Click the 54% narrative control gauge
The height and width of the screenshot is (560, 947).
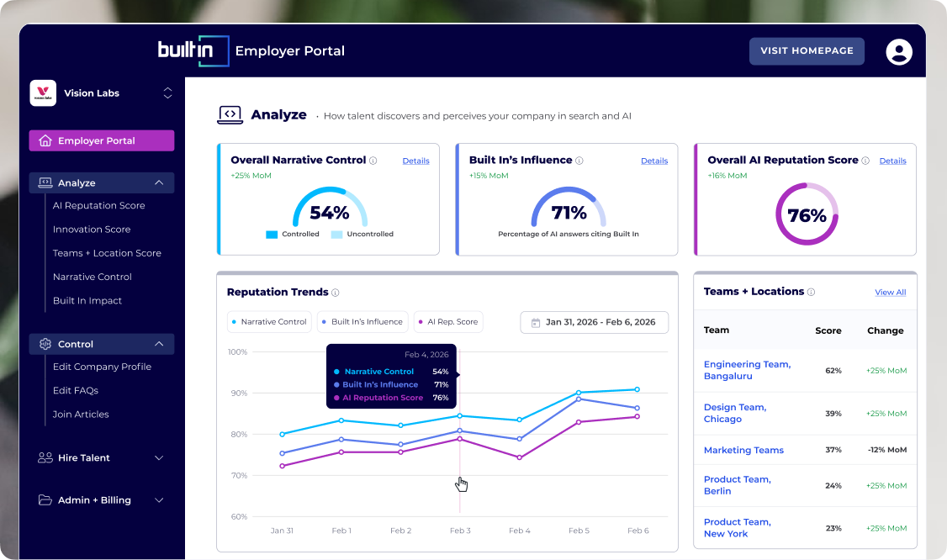(330, 207)
